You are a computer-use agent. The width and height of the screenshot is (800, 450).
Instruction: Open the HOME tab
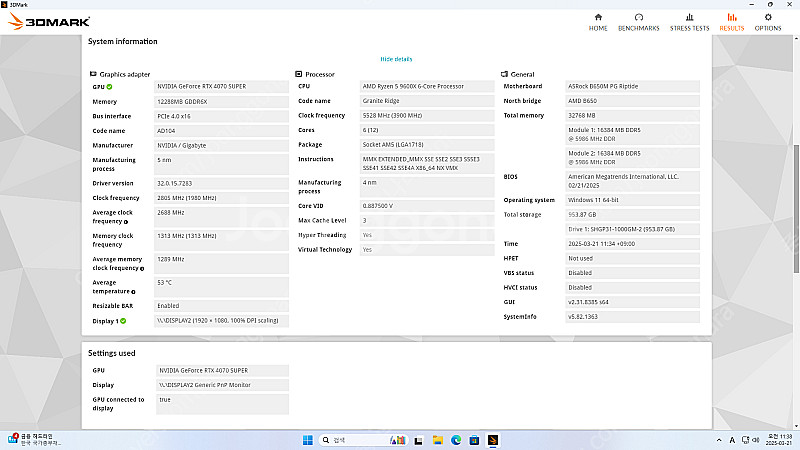(598, 22)
